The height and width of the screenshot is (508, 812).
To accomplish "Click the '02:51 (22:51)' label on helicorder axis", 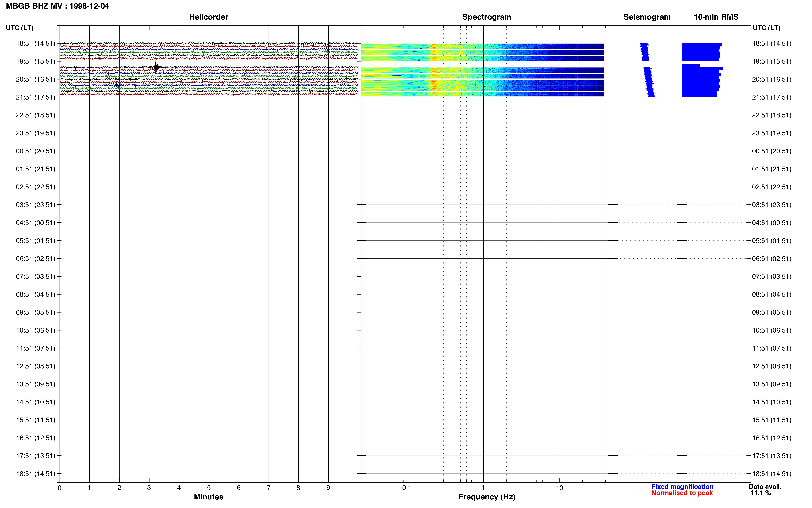I will tap(35, 187).
